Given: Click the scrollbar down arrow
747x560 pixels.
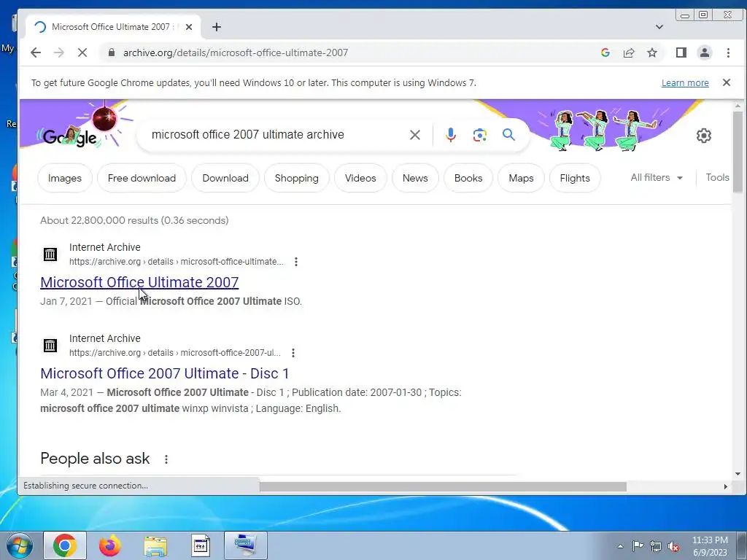Looking at the screenshot, I should click(738, 474).
